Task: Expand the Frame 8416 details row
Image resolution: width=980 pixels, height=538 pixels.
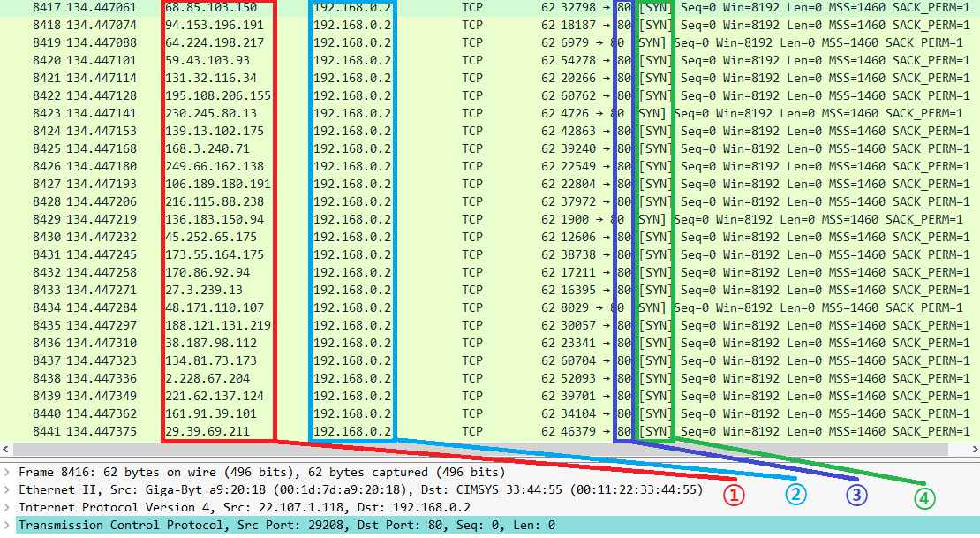Action: pos(7,473)
